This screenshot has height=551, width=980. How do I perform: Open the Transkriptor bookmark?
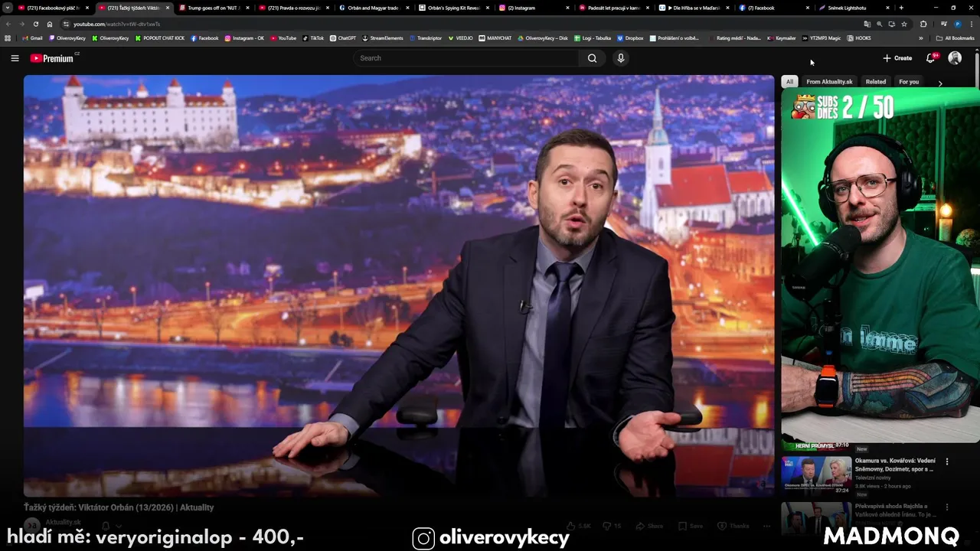coord(426,37)
